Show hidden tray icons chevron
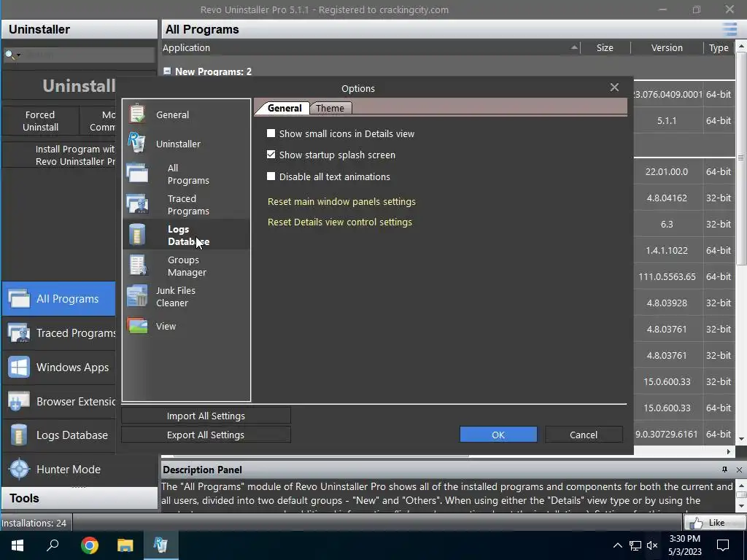 (x=617, y=545)
